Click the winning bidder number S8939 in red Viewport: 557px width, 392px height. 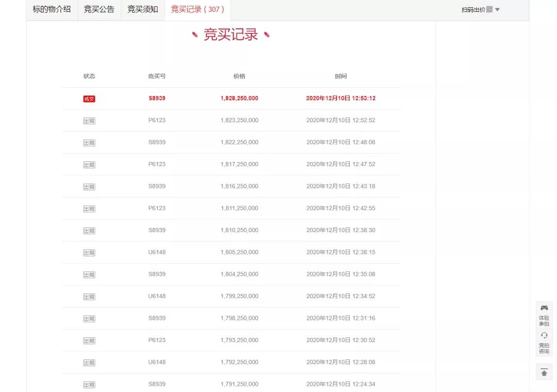click(157, 98)
